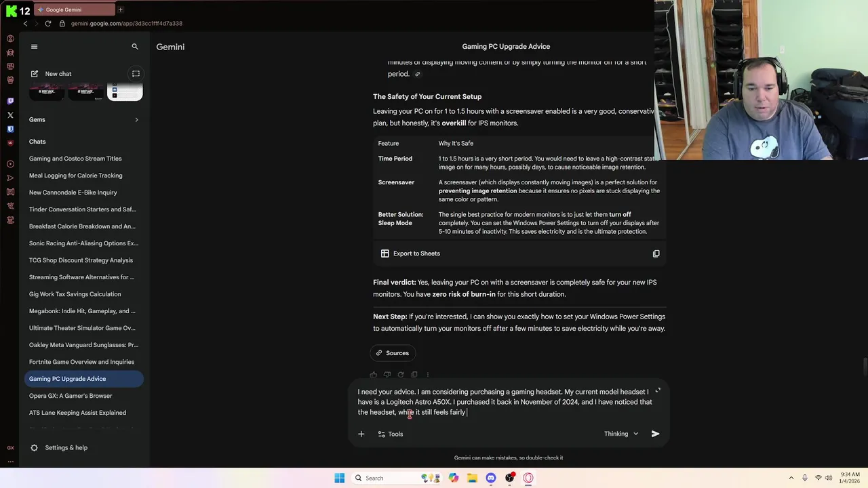Open File Explorer from the taskbar
Screen dimensions: 868x488
coord(472,478)
